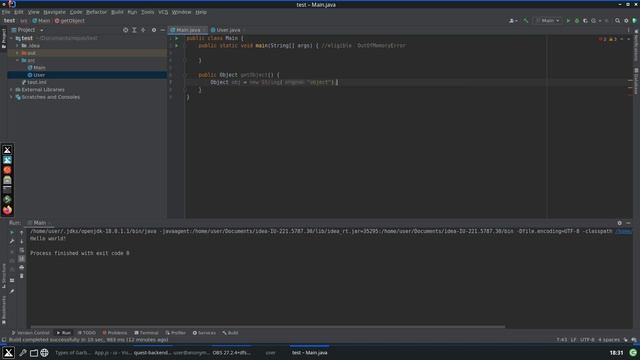
Task: Open the code-with-me user icon
Action: point(513,20)
